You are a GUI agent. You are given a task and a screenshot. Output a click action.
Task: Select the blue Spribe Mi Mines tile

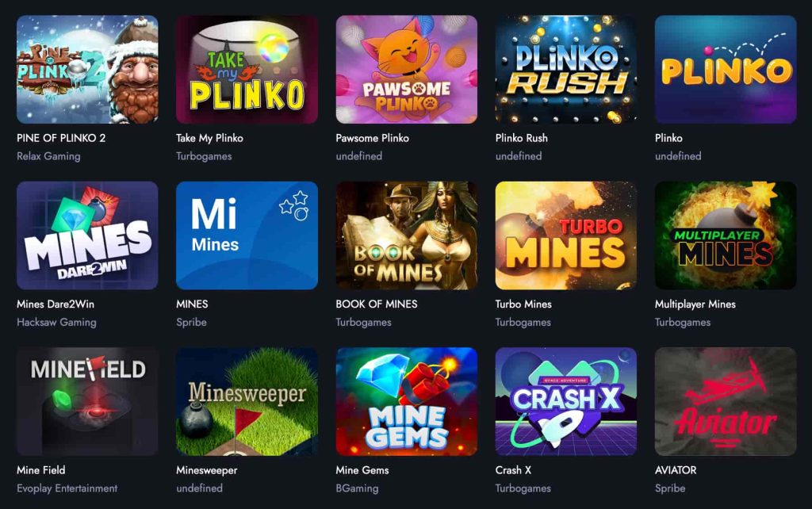pyautogui.click(x=247, y=235)
